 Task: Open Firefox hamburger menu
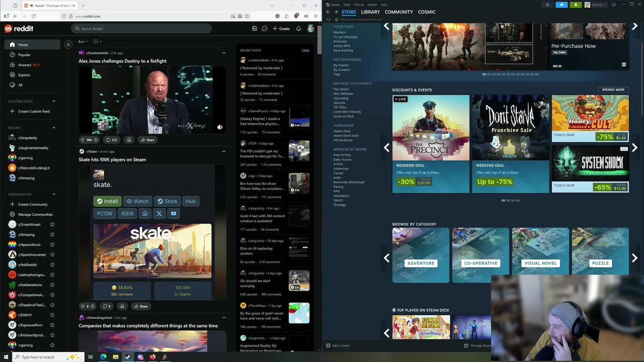(x=315, y=16)
